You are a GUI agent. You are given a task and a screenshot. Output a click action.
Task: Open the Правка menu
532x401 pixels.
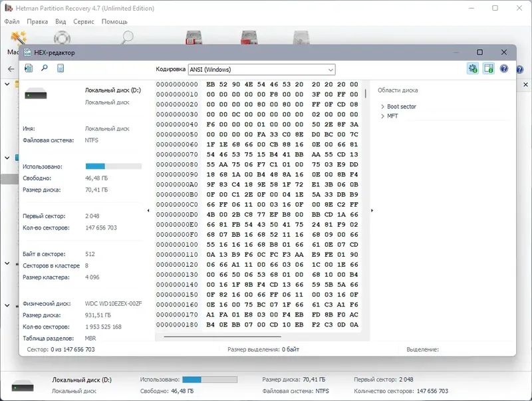click(37, 21)
